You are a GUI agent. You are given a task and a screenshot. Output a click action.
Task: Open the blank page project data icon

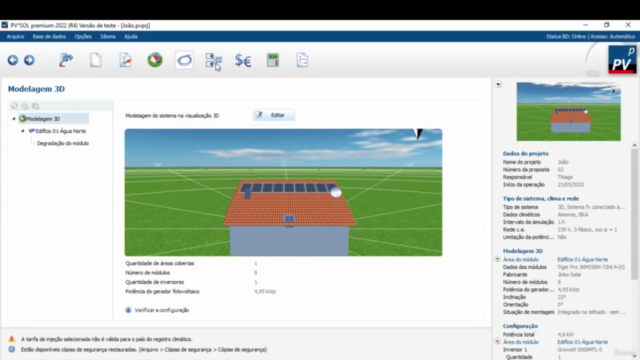point(96,60)
